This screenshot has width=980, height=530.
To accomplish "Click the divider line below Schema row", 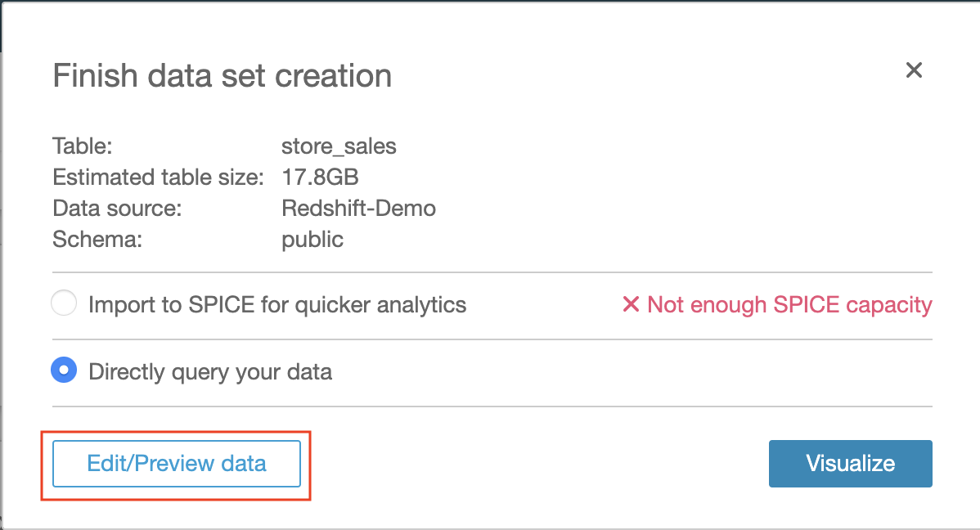I will pos(491,272).
